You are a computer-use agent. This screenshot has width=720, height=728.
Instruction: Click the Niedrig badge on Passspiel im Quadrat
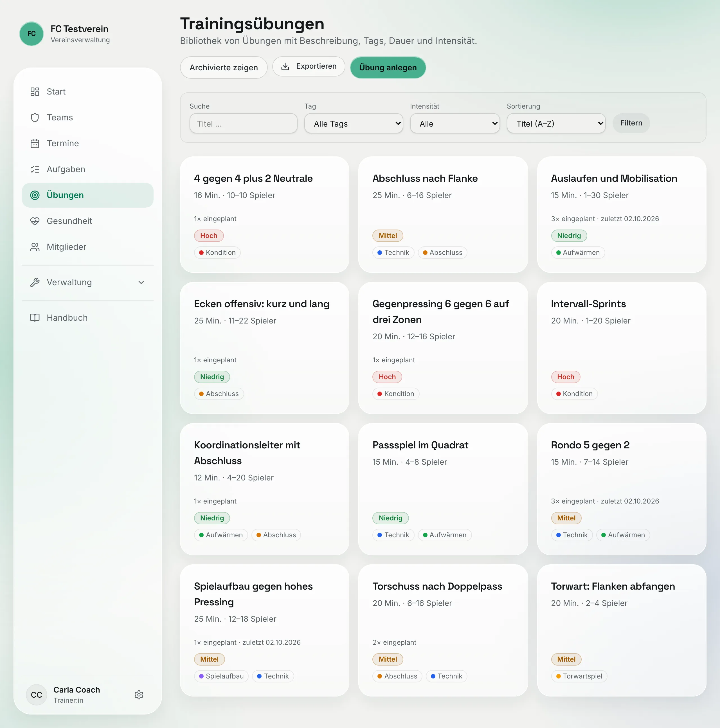tap(390, 518)
